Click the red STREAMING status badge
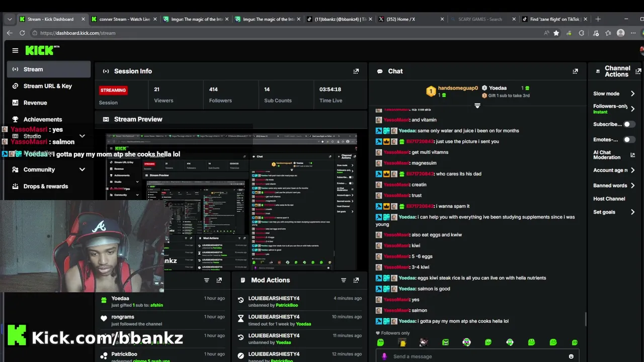The width and height of the screenshot is (644, 362). point(113,90)
